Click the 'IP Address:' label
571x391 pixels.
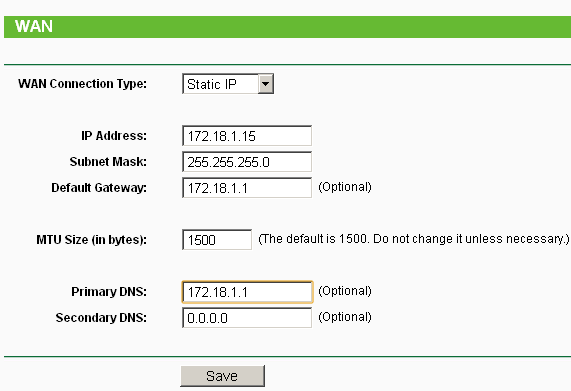coord(114,136)
